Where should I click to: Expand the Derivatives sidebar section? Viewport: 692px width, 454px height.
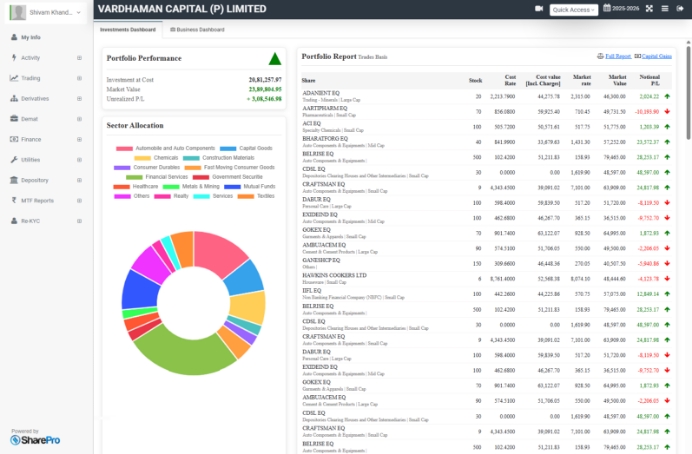click(35, 98)
